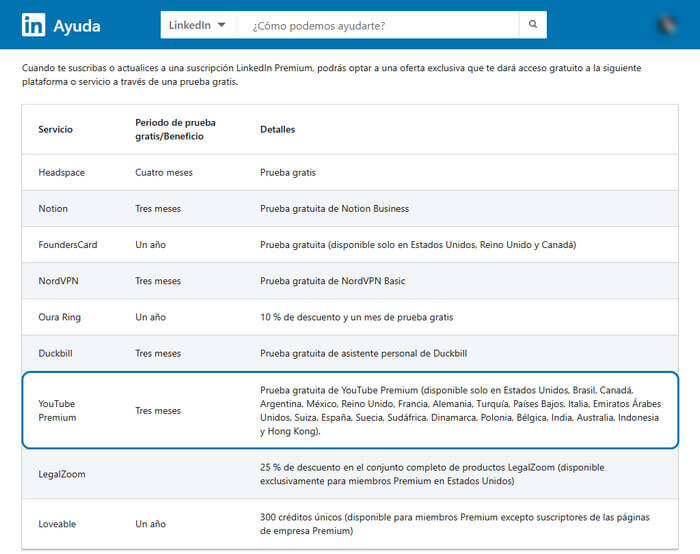
Task: Click 'Tres meses' in the Duckbill row
Action: click(x=158, y=353)
